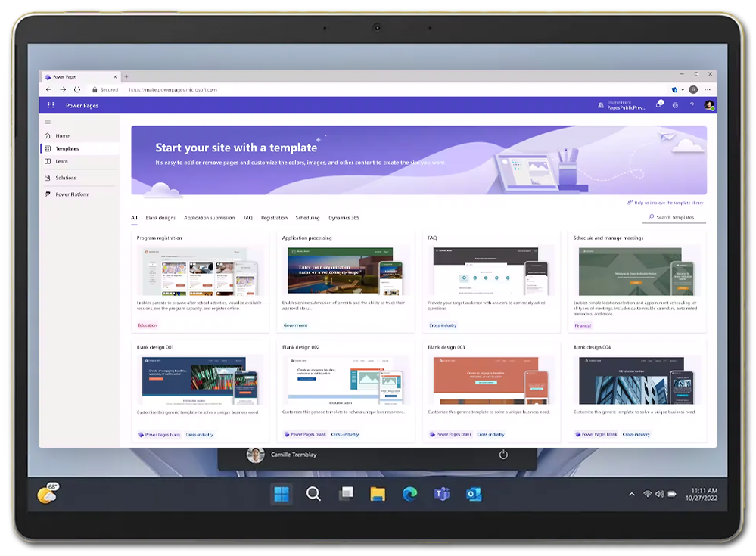Launch Microsoft Teams from the taskbar
This screenshot has height=556, width=756.
point(441,493)
